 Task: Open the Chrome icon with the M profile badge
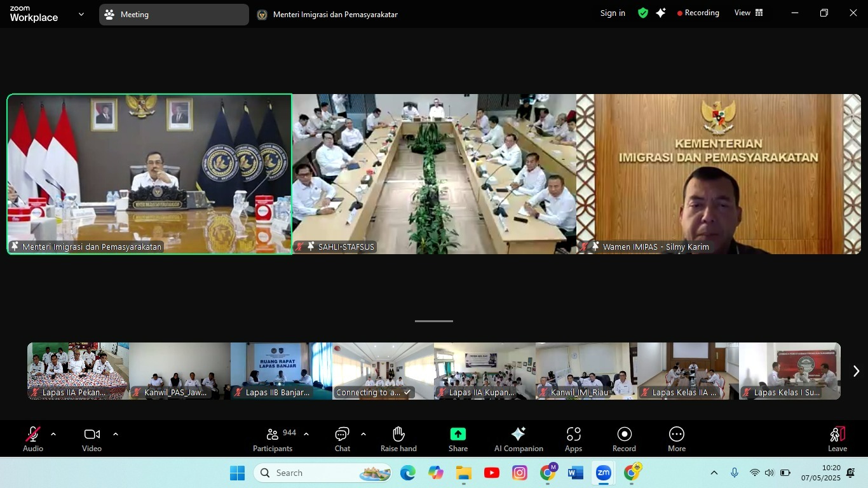tap(548, 473)
